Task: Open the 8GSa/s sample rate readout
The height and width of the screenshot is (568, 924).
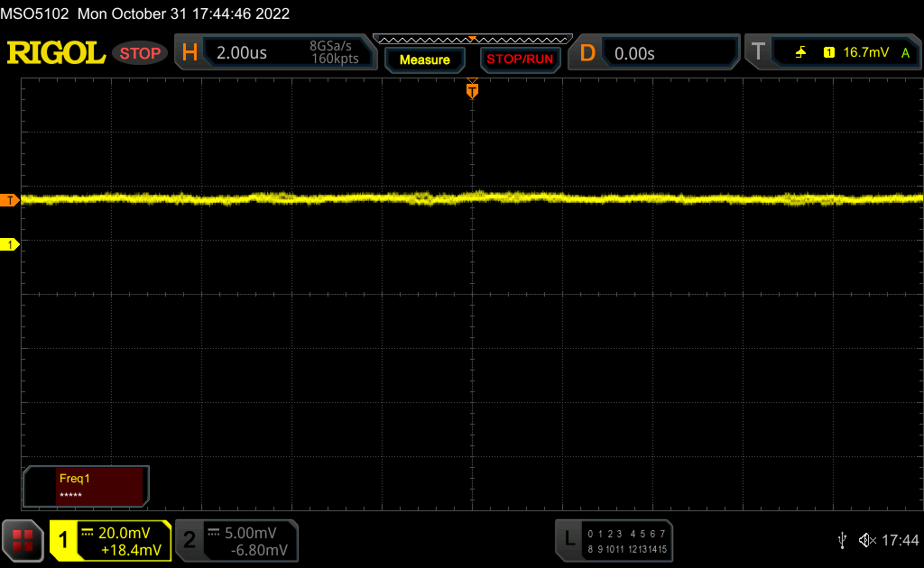Action: (330, 46)
